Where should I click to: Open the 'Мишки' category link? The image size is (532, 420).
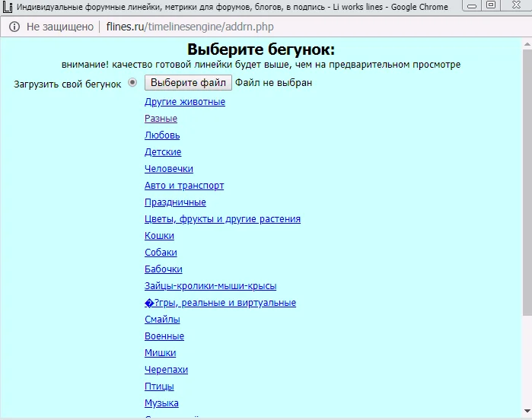(160, 353)
